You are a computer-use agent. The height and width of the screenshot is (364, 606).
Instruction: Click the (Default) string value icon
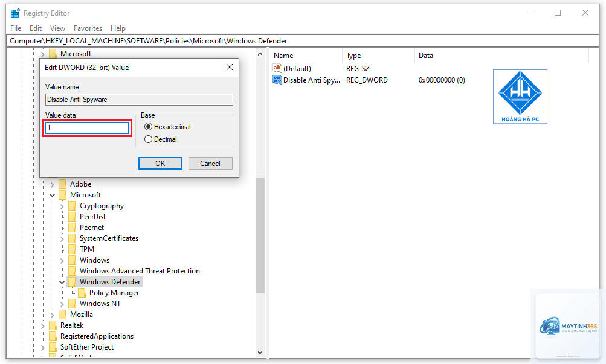(277, 68)
